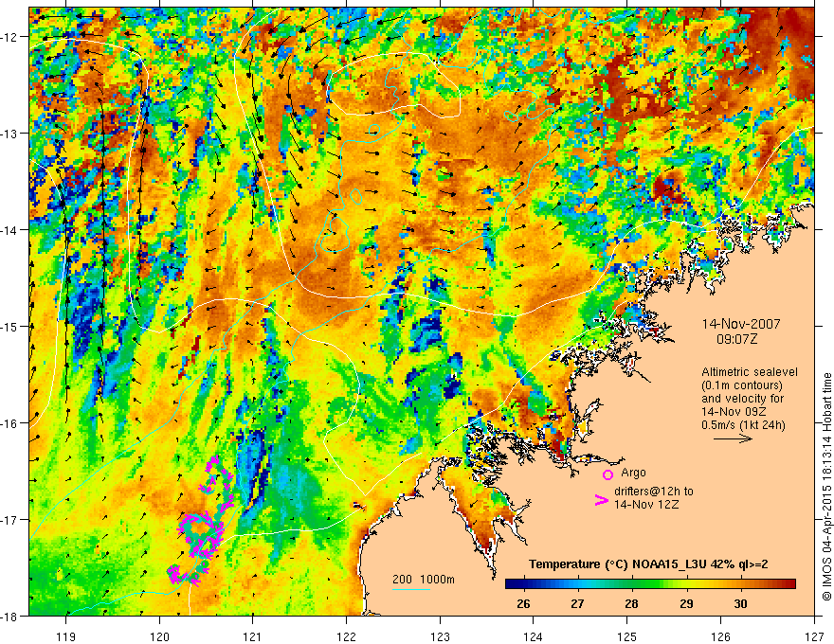Screen dimensions: 834x644
Task: Click the '14-Nov 09Z' velocity date text
Action: click(x=732, y=412)
